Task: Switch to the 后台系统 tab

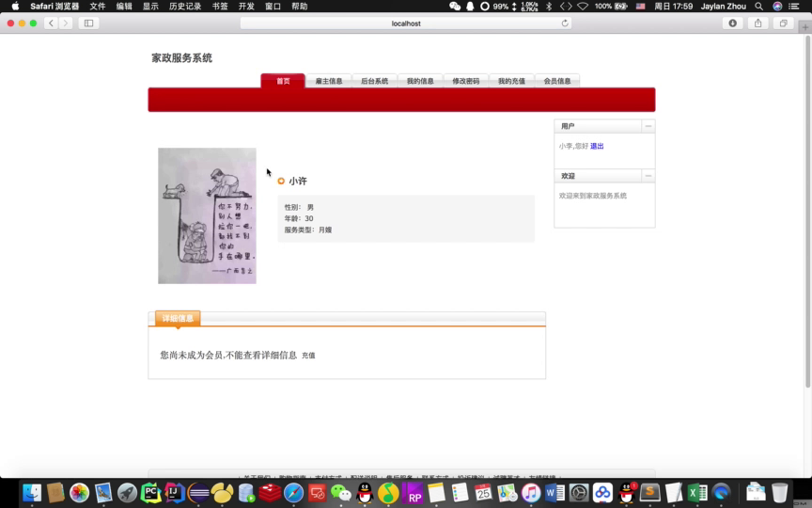Action: 374,81
